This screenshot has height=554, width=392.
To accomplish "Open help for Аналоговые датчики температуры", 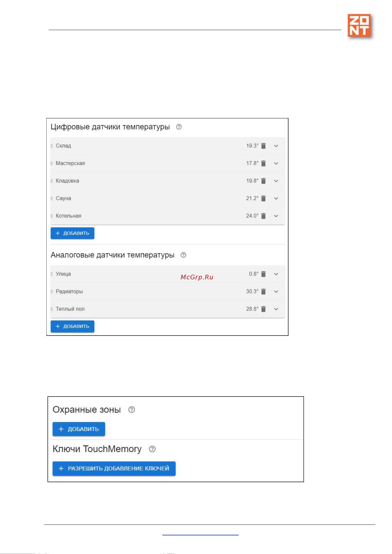I will [x=183, y=255].
